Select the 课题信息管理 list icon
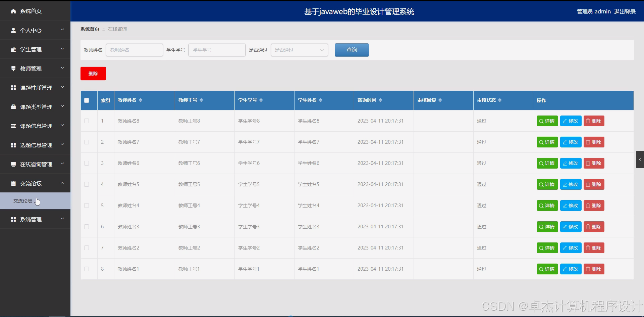This screenshot has width=644, height=317. point(13,126)
